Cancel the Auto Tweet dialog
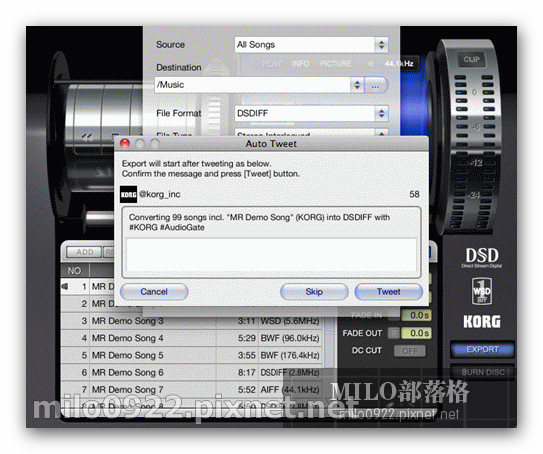The width and height of the screenshot is (543, 454). point(154,292)
